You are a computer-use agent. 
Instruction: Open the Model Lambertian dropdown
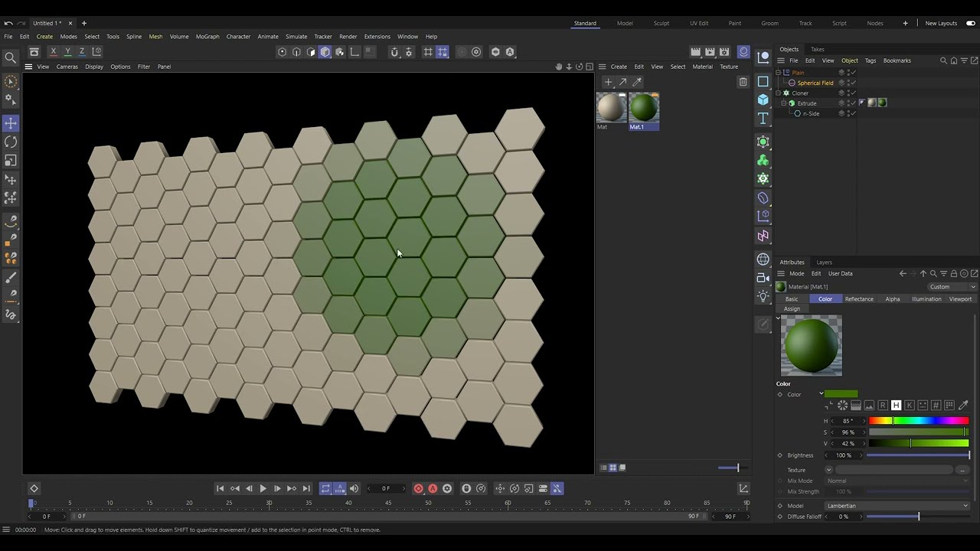tap(897, 506)
